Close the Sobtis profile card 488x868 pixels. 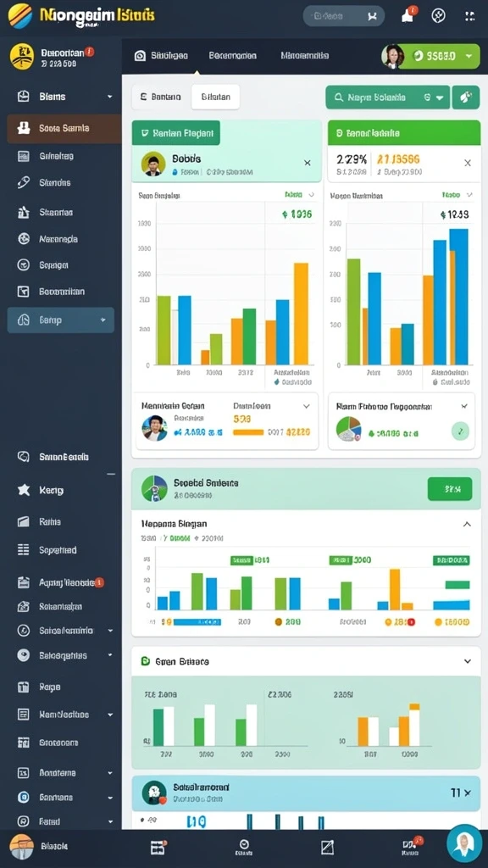coord(307,163)
